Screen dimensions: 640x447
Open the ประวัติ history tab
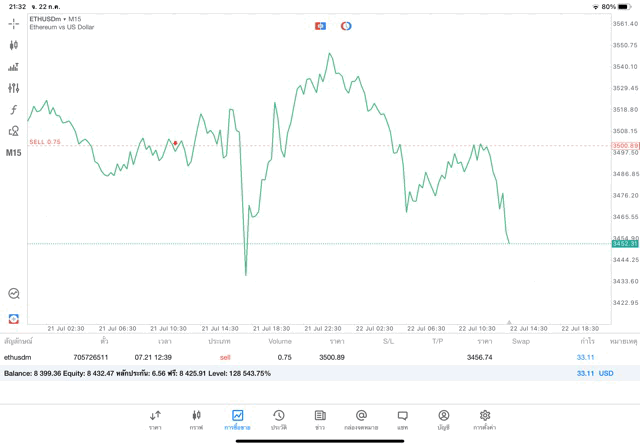click(x=278, y=419)
